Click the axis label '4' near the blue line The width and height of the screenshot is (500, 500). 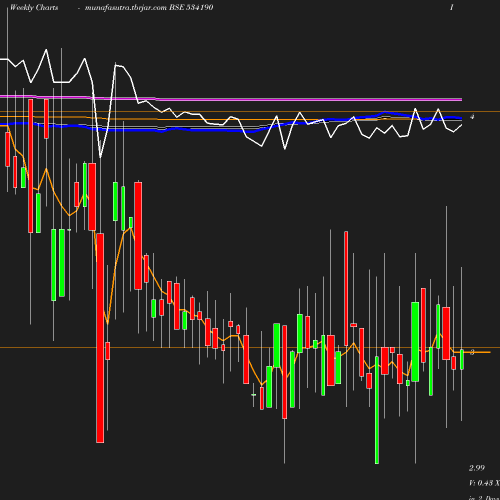472,117
